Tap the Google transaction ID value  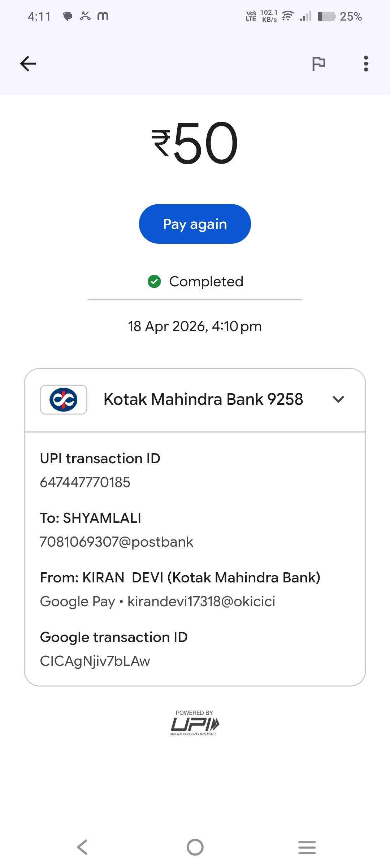tap(95, 661)
